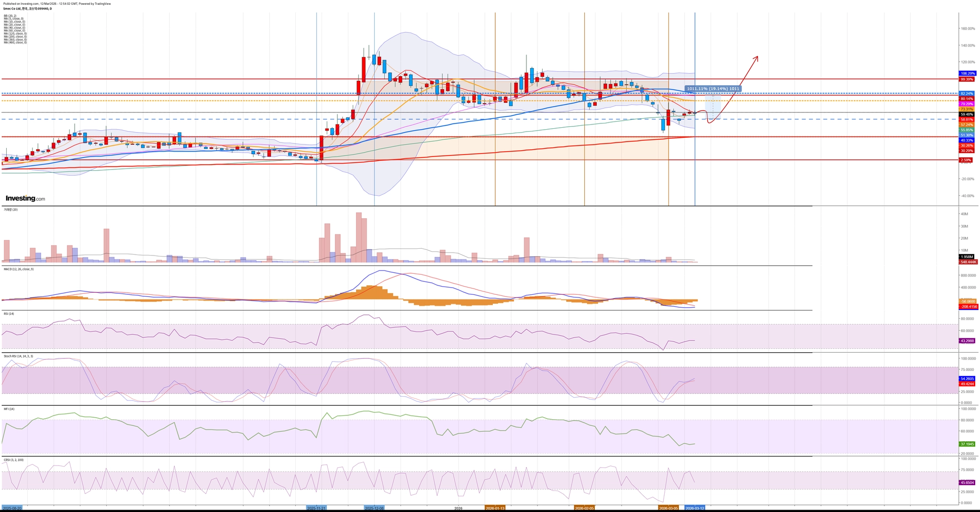Select the MACD (12, 26, close, 9) label
Image resolution: width=980 pixels, height=512 pixels.
(x=19, y=269)
